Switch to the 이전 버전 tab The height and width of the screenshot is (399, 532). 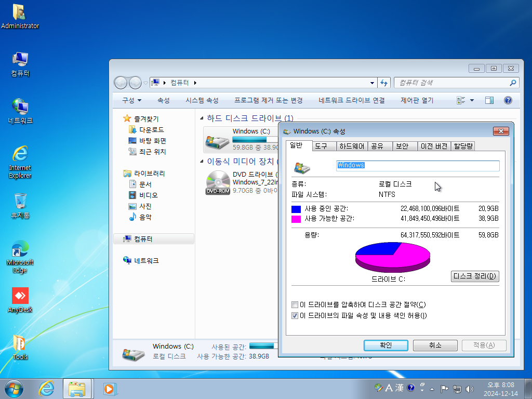coord(434,146)
